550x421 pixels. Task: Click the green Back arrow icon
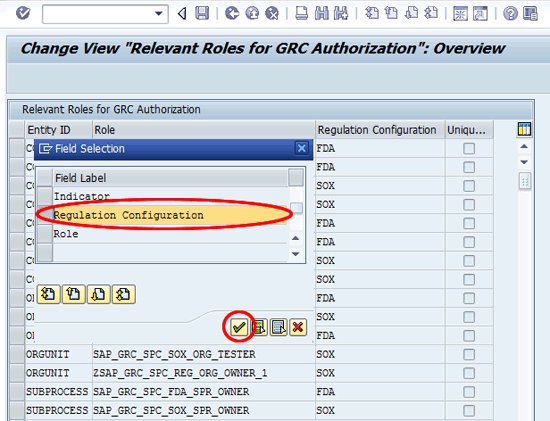point(232,14)
